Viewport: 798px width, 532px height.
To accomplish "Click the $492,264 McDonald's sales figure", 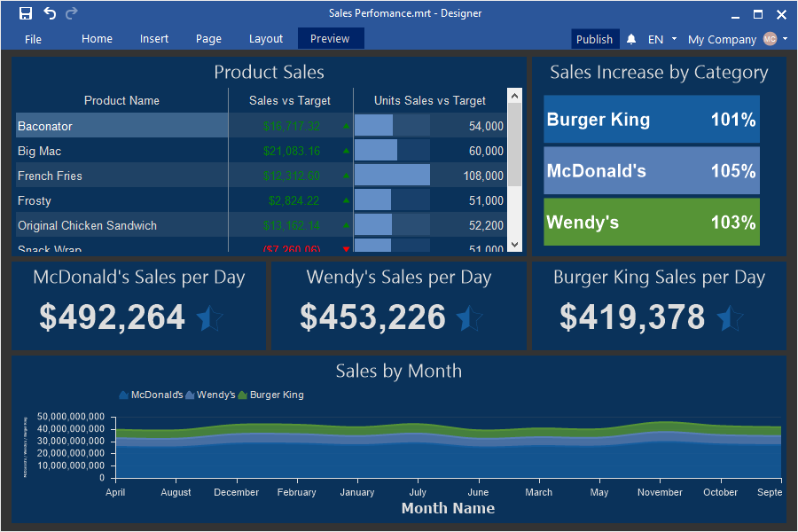I will click(x=112, y=317).
